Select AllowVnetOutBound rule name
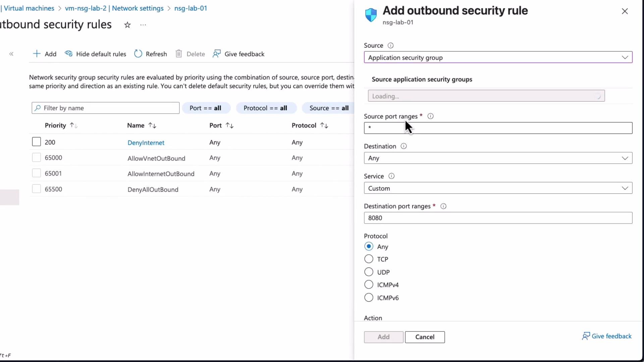 [x=156, y=158]
